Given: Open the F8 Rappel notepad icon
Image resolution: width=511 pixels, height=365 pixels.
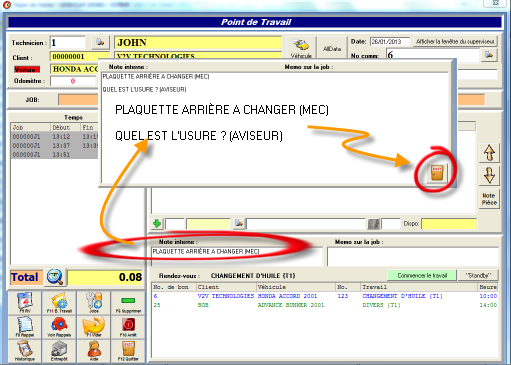Looking at the screenshot, I should pos(25,327).
